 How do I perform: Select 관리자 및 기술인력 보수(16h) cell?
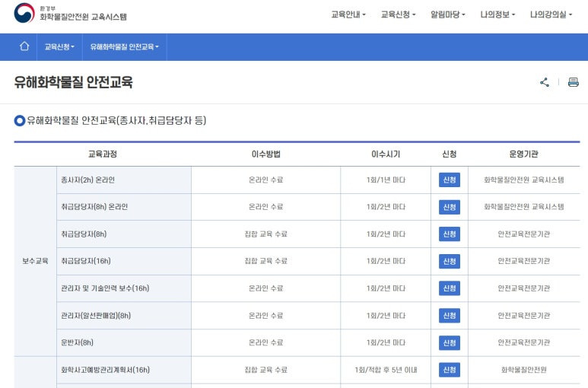124,288
